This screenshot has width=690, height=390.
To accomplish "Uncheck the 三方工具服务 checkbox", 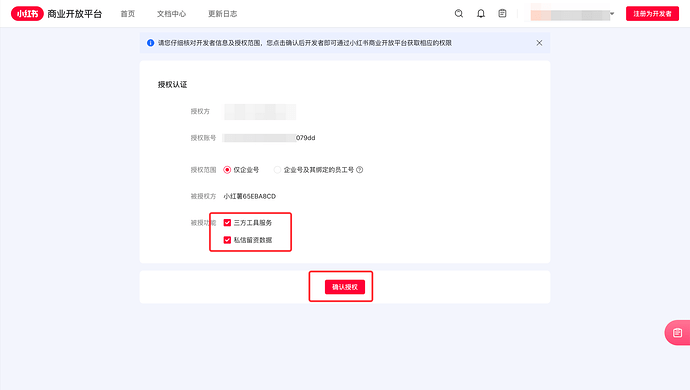I will click(x=227, y=222).
